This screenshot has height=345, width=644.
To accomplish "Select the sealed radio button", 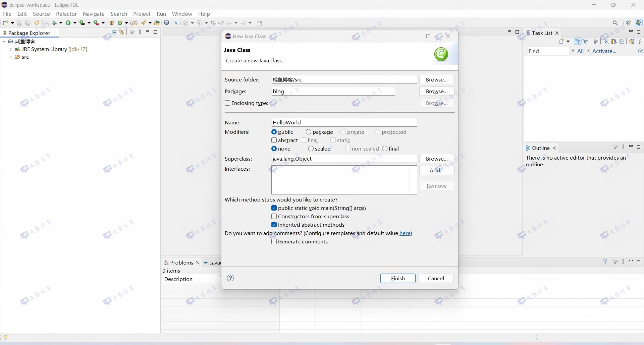I will [x=311, y=149].
